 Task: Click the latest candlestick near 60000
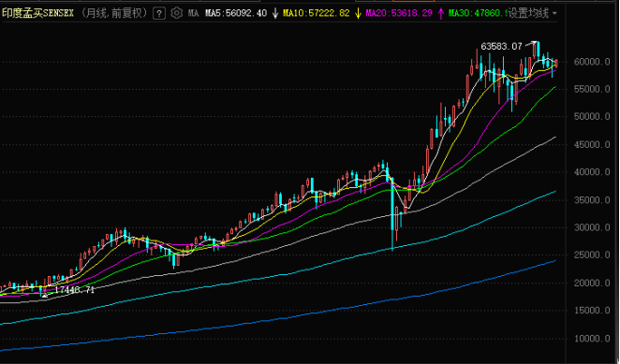point(556,64)
